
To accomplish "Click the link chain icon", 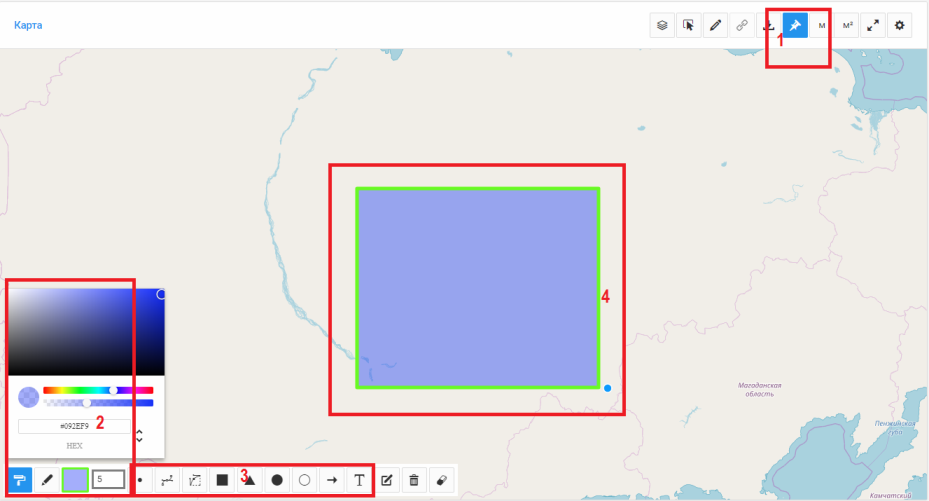I will (742, 25).
